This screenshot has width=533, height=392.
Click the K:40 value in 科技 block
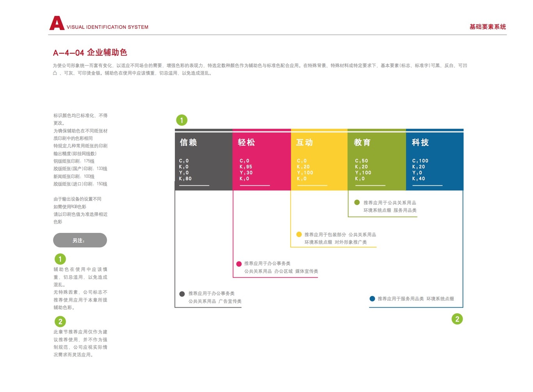coord(419,179)
